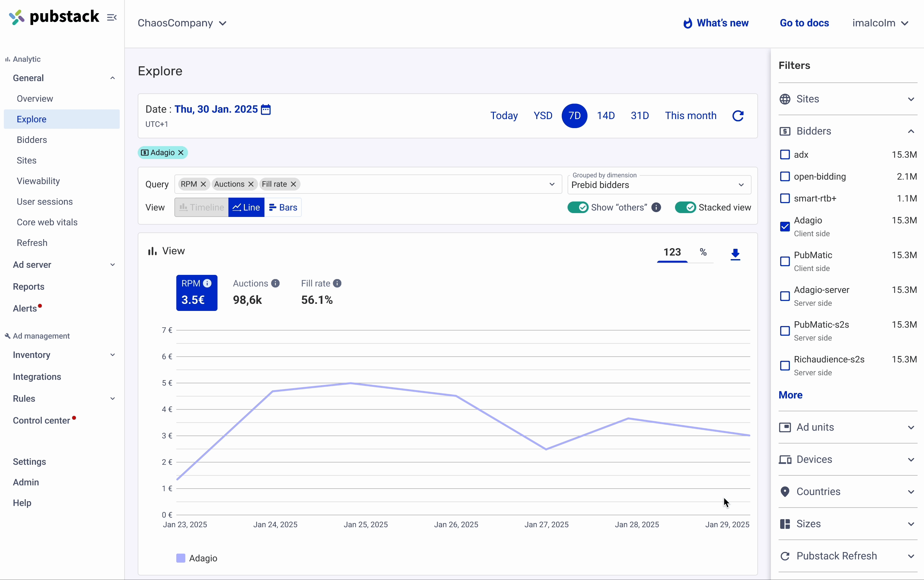Click the What's new flame icon
Viewport: 924px width, 580px height.
pyautogui.click(x=688, y=23)
